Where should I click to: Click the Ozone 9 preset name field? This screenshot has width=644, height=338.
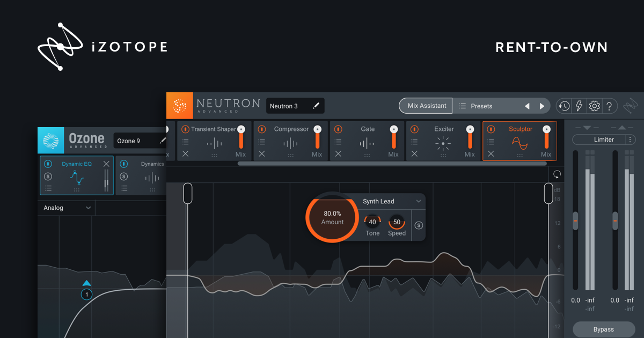pyautogui.click(x=141, y=141)
